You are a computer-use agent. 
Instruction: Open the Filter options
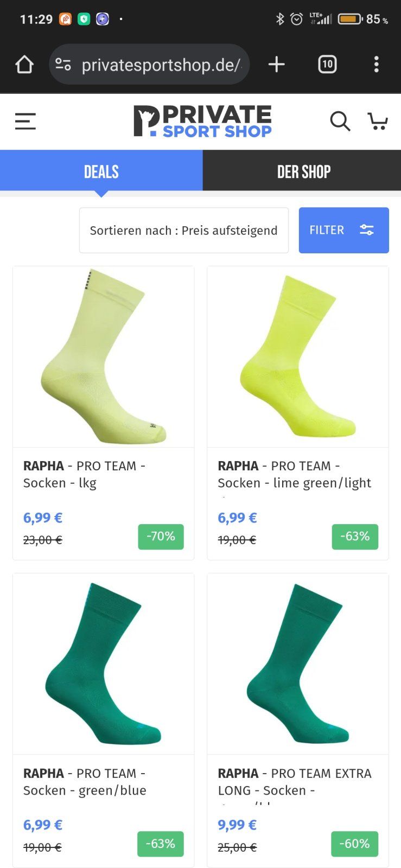343,230
